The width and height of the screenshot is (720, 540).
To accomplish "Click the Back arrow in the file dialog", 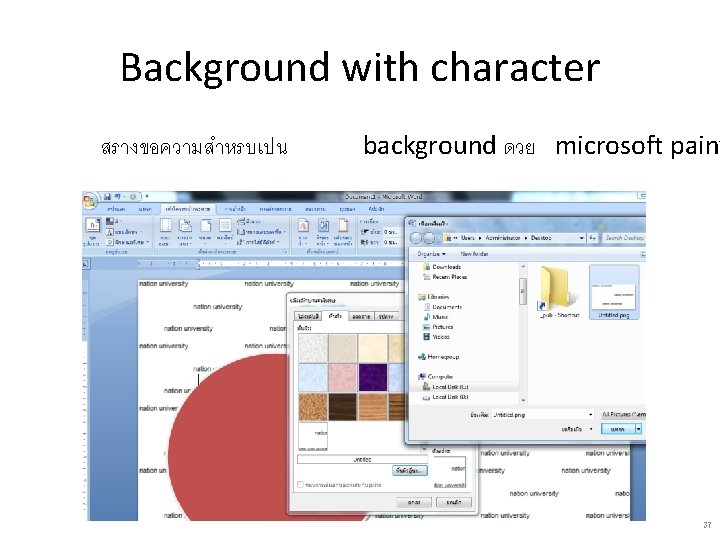I will pyautogui.click(x=416, y=238).
